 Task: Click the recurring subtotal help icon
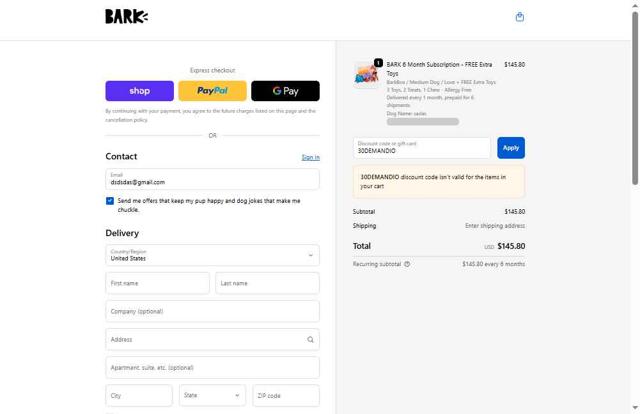click(407, 264)
